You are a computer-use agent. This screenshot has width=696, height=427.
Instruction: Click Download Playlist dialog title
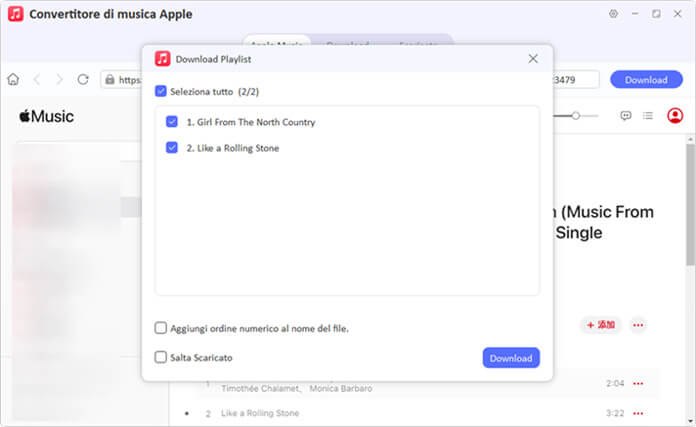point(214,59)
